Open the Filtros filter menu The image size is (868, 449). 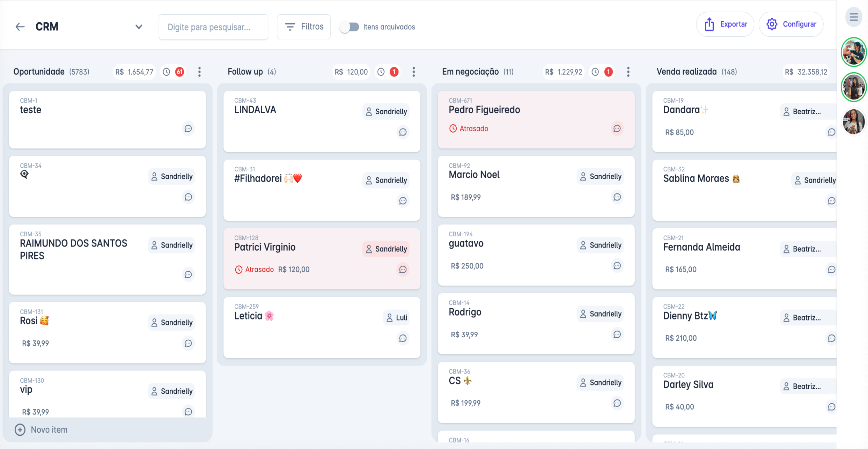click(x=303, y=27)
